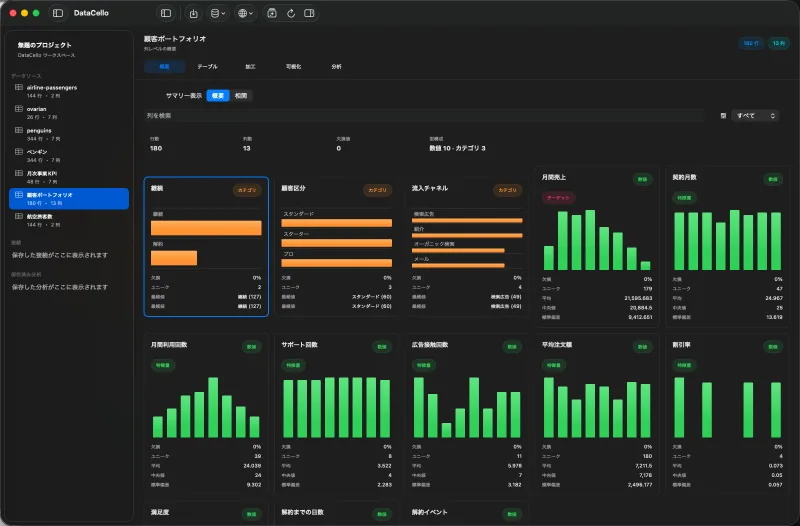The height and width of the screenshot is (526, 800).
Task: Toggle the right inspector panel icon
Action: tap(309, 13)
